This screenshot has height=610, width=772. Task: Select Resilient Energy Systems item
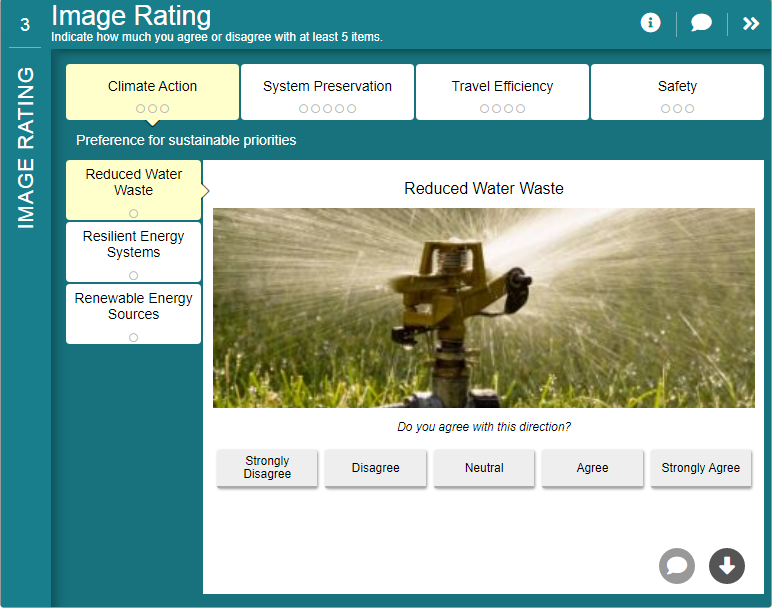[x=133, y=251]
